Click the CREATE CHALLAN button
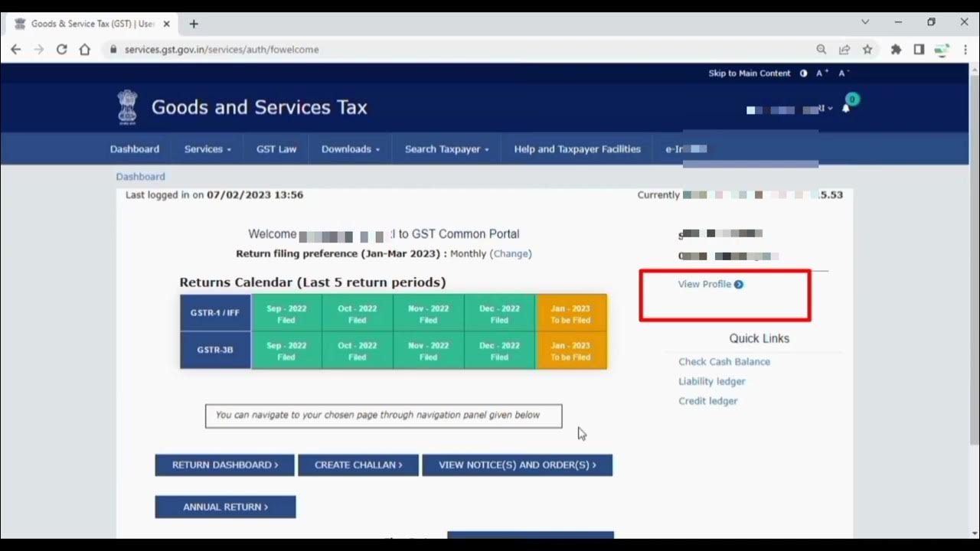The width and height of the screenshot is (980, 551). coord(358,465)
